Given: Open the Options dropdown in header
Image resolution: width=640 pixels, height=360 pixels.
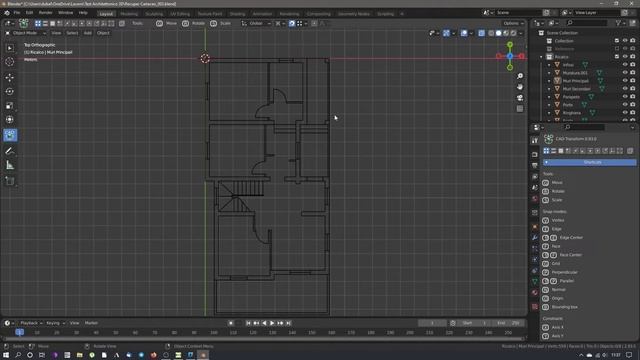Looking at the screenshot, I should pos(513,24).
